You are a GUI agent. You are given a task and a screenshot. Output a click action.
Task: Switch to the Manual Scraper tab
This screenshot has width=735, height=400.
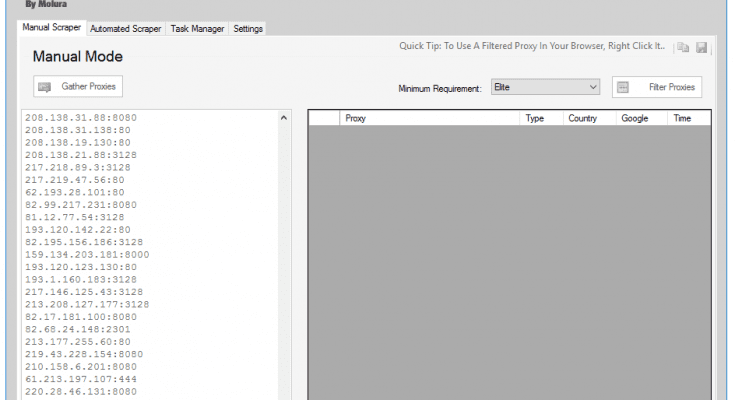(52, 29)
